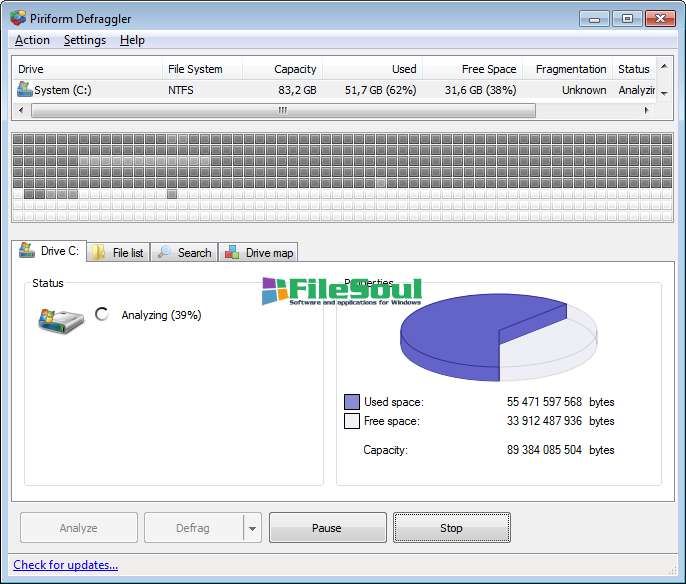
Task: Open the Action menu
Action: tap(32, 40)
